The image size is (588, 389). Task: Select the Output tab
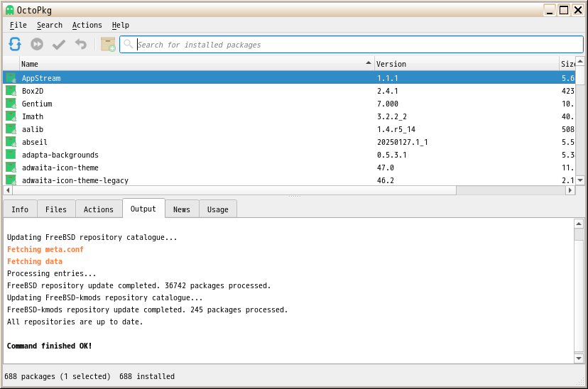coord(143,209)
